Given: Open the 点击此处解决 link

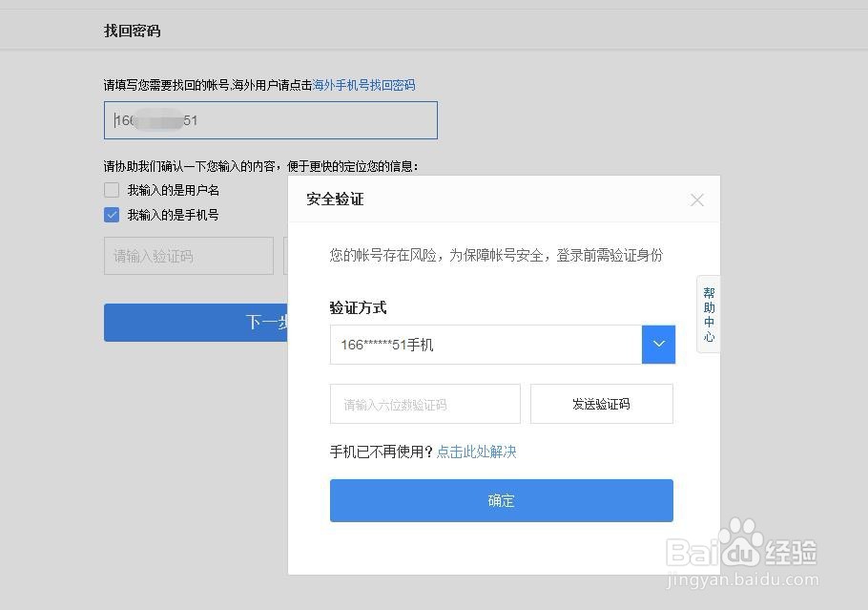Looking at the screenshot, I should point(476,452).
